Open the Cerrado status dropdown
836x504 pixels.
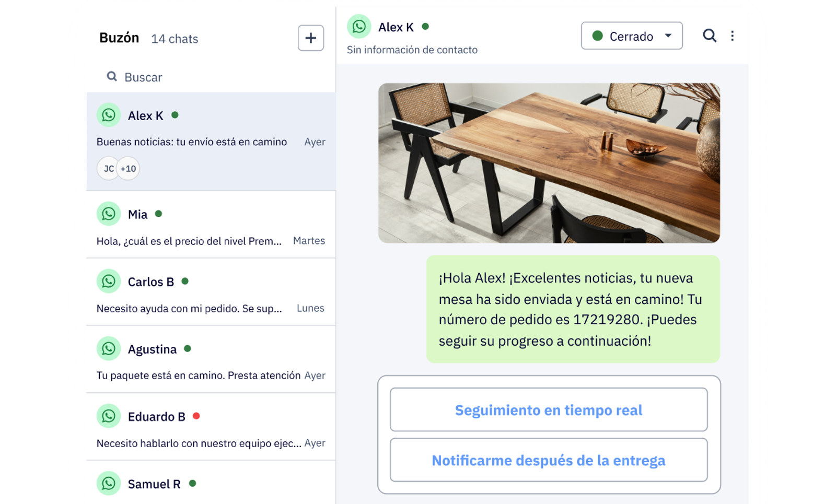(632, 36)
